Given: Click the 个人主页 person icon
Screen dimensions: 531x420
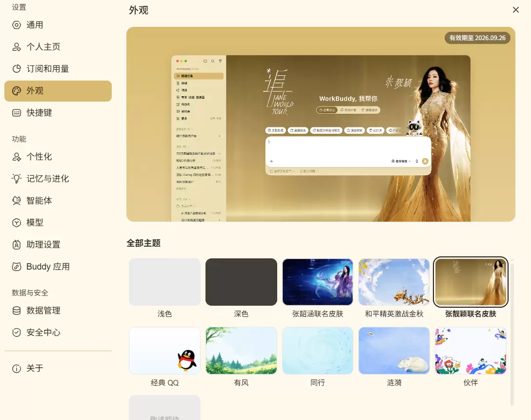Looking at the screenshot, I should 17,47.
